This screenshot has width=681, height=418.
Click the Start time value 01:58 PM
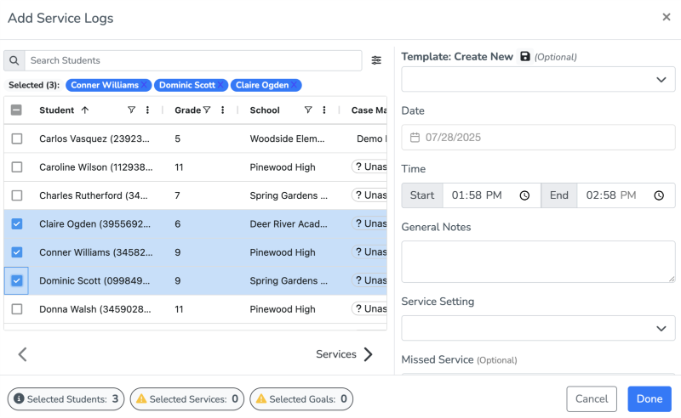click(476, 196)
